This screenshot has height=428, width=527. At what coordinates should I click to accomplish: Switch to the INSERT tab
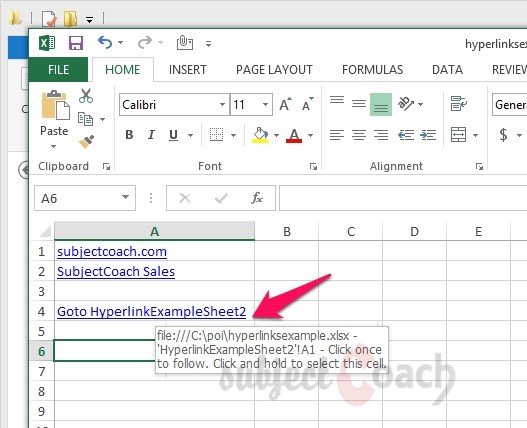(x=188, y=70)
